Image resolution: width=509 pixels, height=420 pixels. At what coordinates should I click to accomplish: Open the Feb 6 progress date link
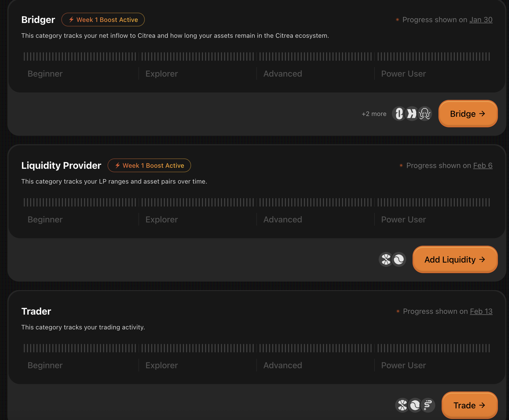click(x=483, y=166)
